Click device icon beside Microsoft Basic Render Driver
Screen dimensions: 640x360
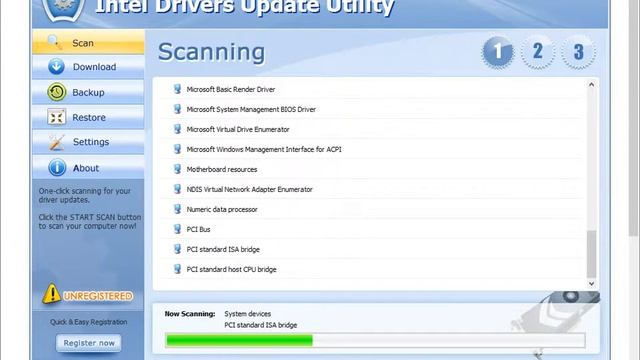pyautogui.click(x=177, y=89)
